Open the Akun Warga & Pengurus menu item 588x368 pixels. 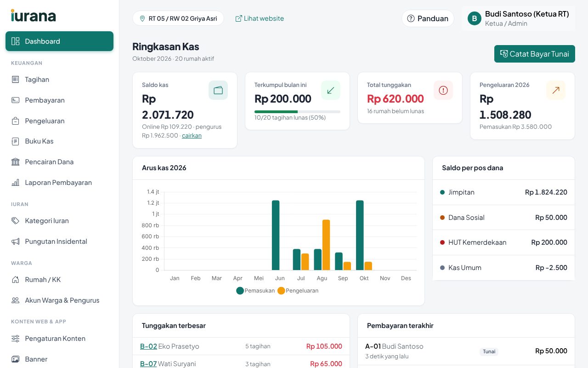tap(59, 300)
